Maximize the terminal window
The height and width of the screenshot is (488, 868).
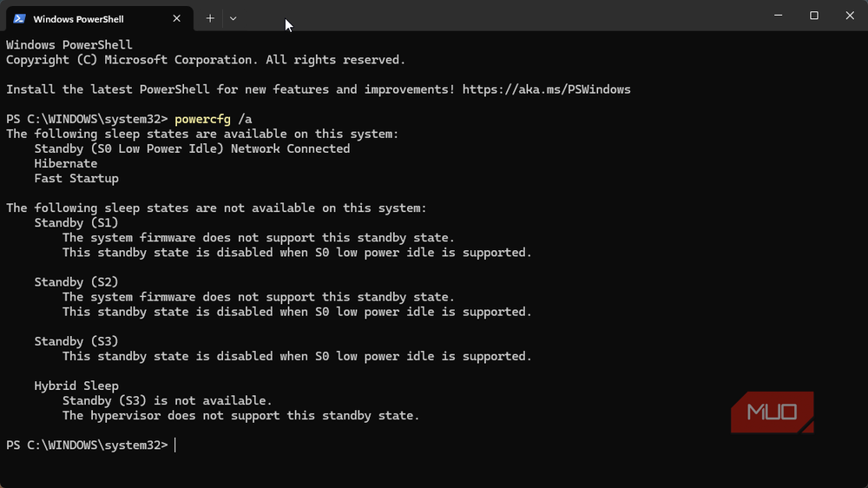(814, 16)
